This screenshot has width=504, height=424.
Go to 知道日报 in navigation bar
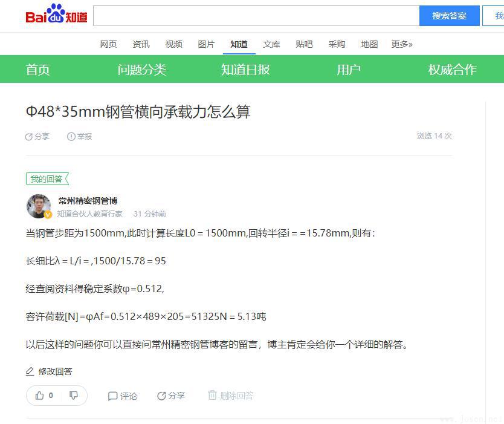pos(245,70)
